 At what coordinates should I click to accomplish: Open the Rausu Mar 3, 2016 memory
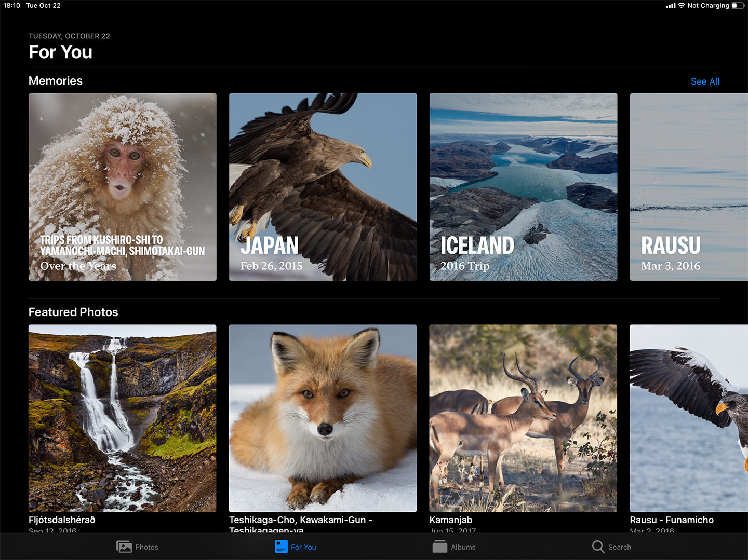point(688,187)
